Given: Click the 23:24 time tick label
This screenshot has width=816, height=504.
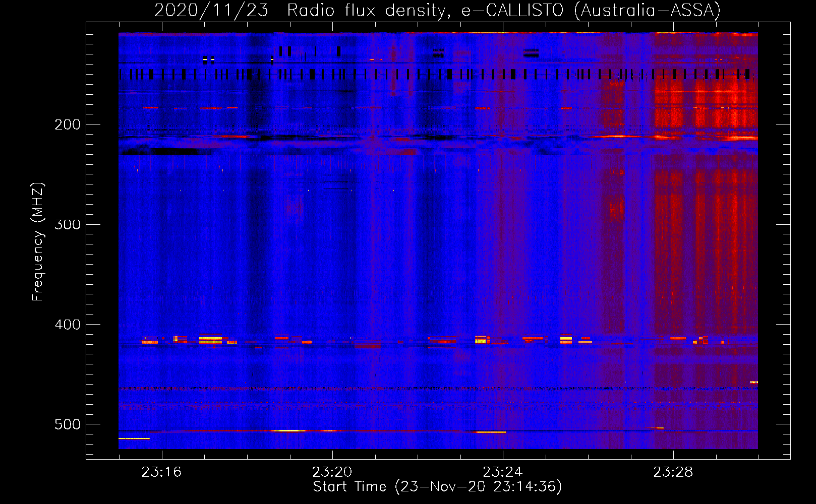Looking at the screenshot, I should pyautogui.click(x=502, y=472).
